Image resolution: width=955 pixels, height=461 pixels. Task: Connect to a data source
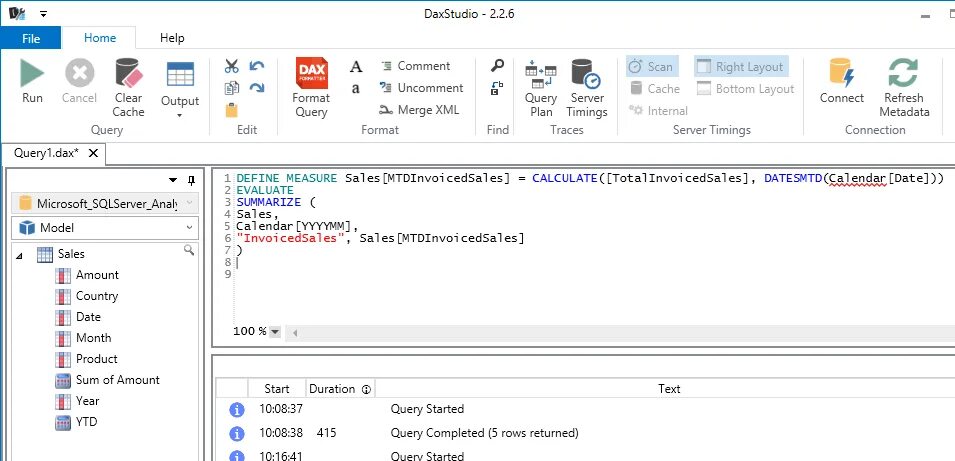[x=842, y=81]
